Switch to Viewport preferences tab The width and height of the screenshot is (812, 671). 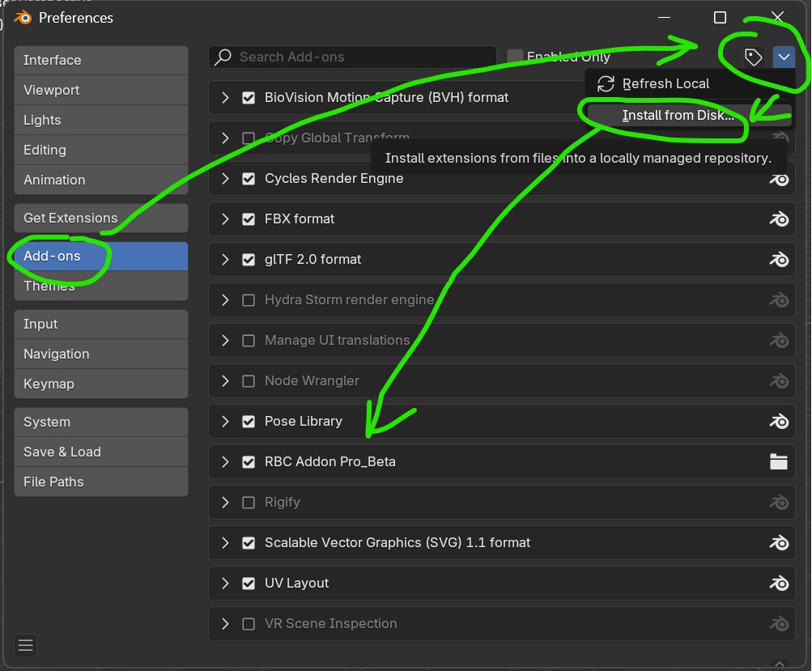(x=101, y=91)
